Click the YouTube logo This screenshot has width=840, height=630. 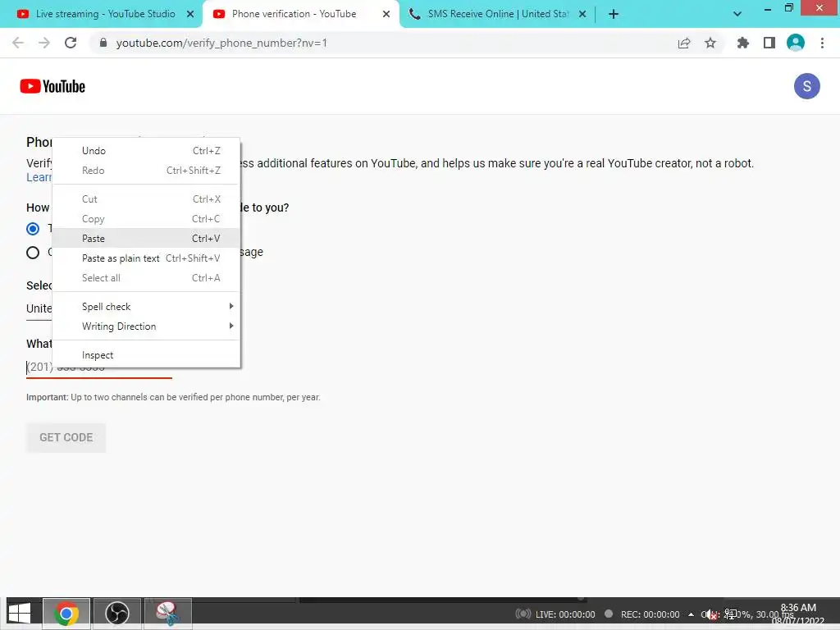point(52,86)
